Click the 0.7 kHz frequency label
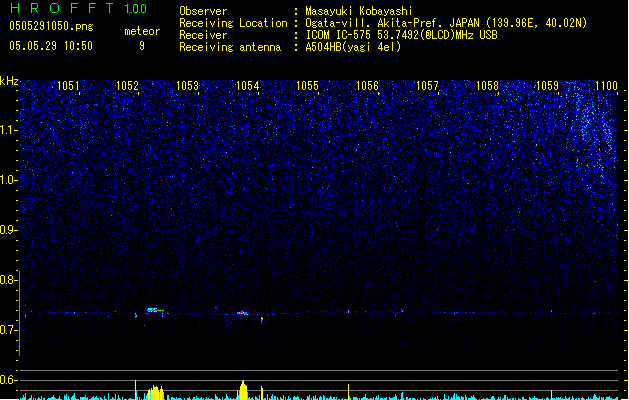629x400 pixels. click(8, 330)
